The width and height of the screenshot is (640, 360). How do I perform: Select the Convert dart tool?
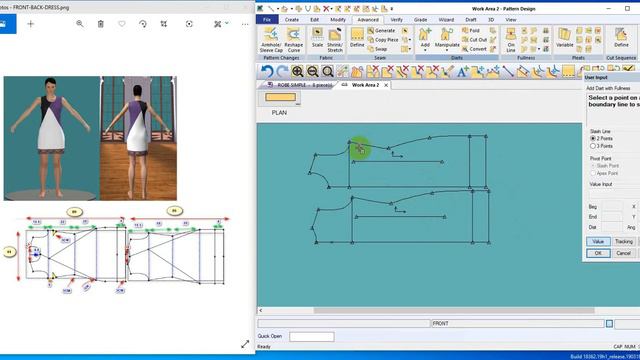coord(474,49)
